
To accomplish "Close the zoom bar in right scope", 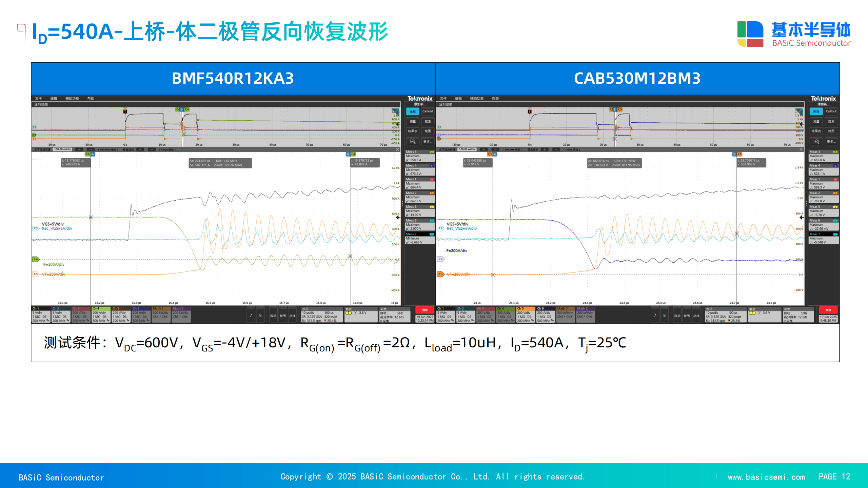I will (x=801, y=149).
